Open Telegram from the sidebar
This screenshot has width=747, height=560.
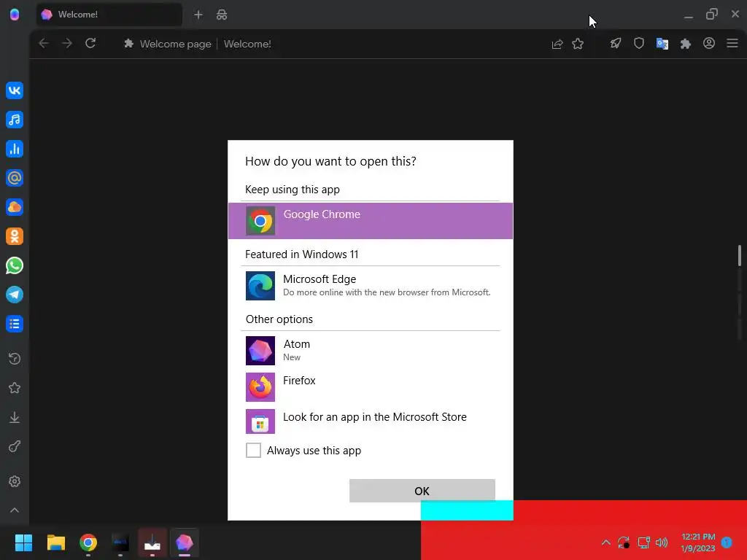click(x=15, y=295)
